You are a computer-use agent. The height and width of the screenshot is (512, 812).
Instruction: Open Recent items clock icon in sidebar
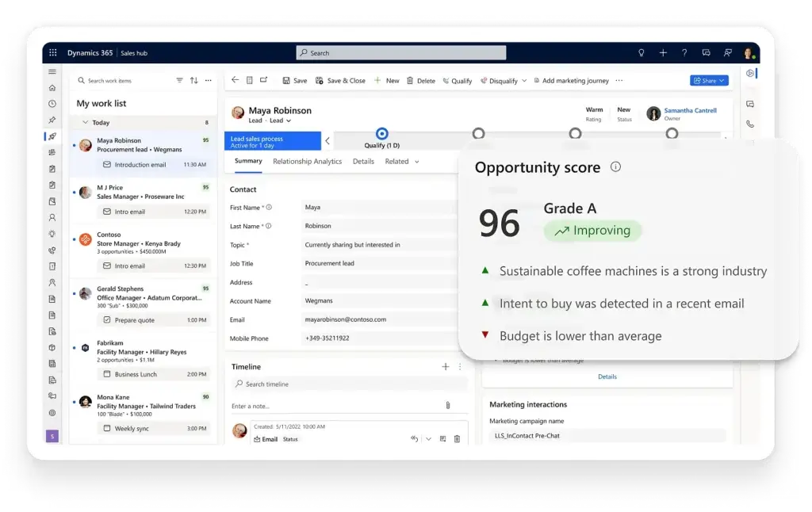(52, 104)
